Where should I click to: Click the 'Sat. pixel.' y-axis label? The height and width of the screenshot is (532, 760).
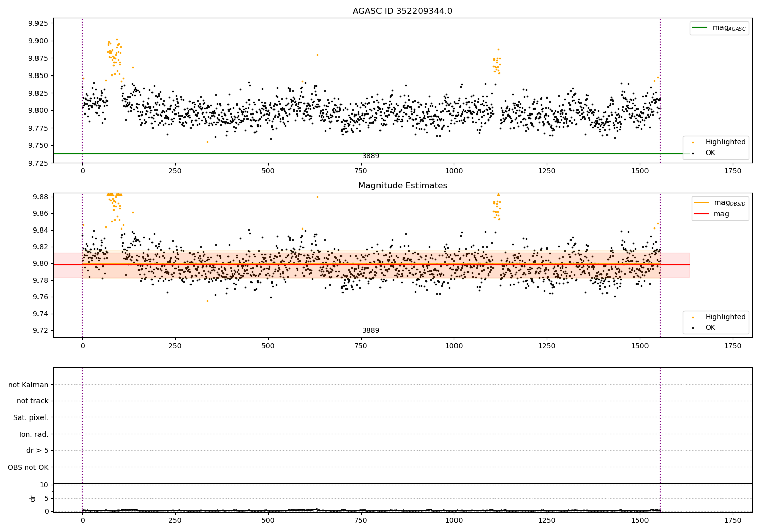[31, 417]
